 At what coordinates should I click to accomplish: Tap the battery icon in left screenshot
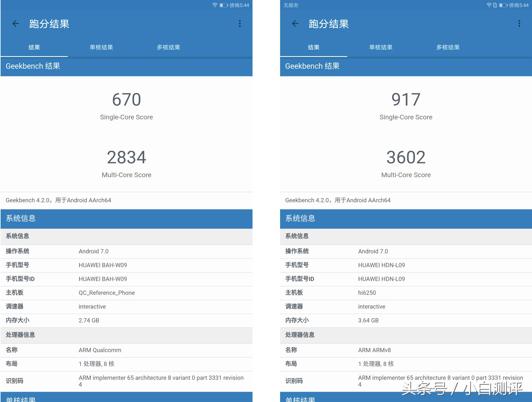click(224, 5)
